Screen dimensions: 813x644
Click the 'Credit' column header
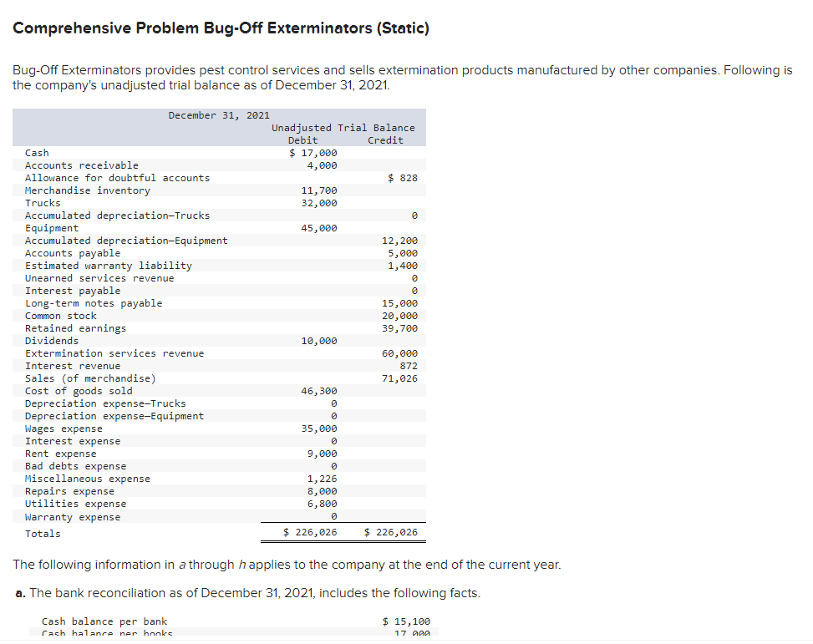pyautogui.click(x=385, y=140)
